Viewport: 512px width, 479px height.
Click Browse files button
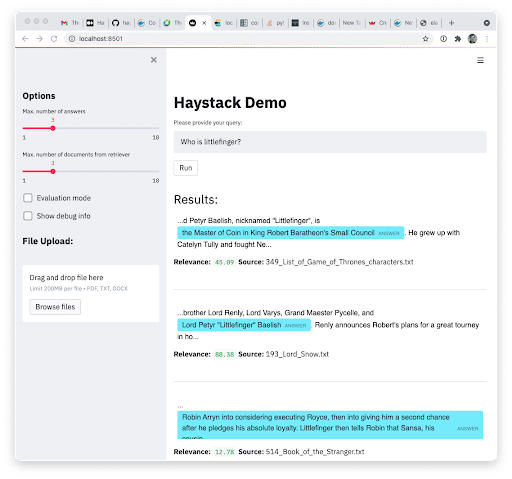[55, 307]
